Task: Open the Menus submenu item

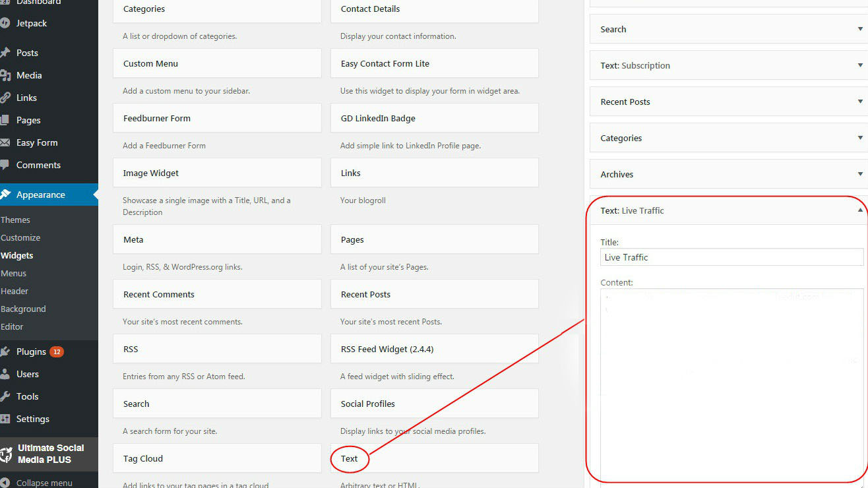Action: pos(14,273)
